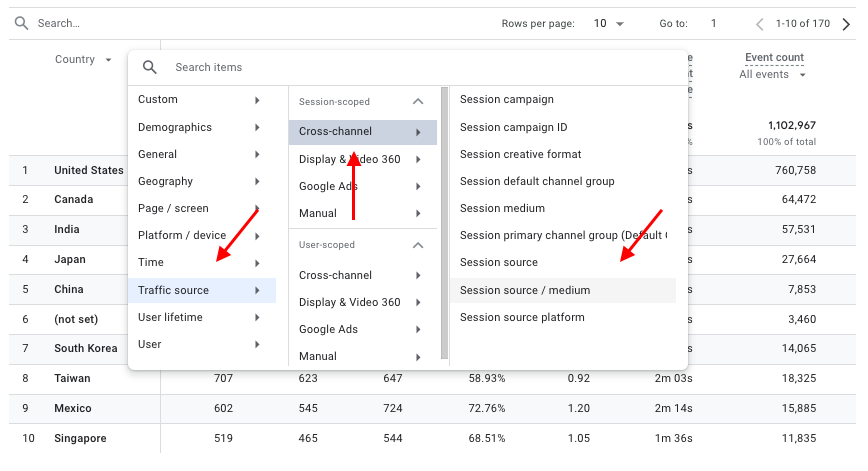Go to next page of rows
This screenshot has width=868, height=471.
[x=847, y=23]
